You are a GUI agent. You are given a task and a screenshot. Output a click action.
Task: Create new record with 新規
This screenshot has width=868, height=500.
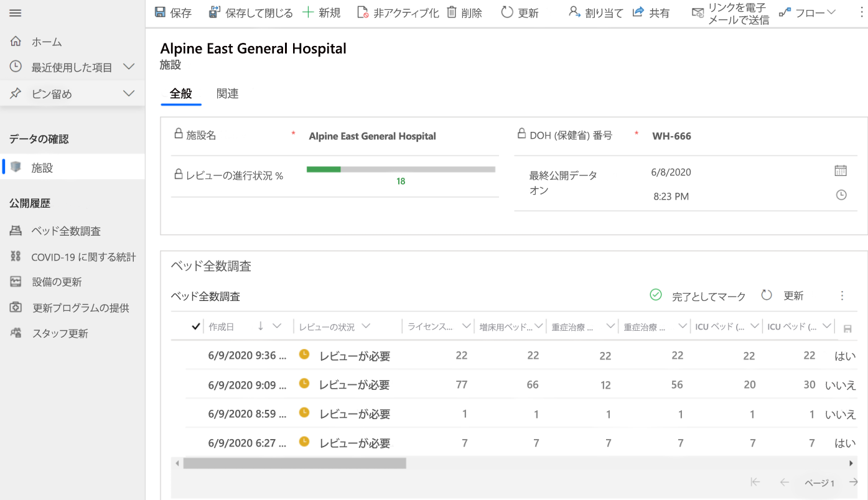pos(321,12)
